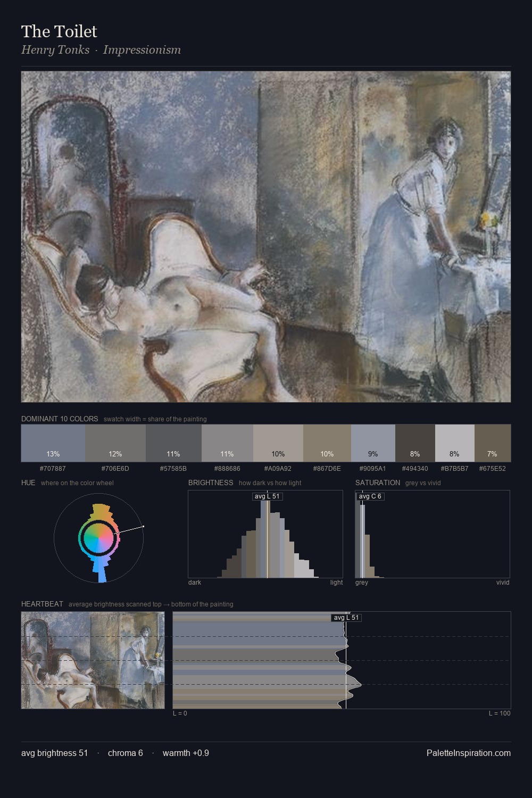Click the 'avg C 6' saturation label
This screenshot has height=798, width=532.
pyautogui.click(x=370, y=496)
